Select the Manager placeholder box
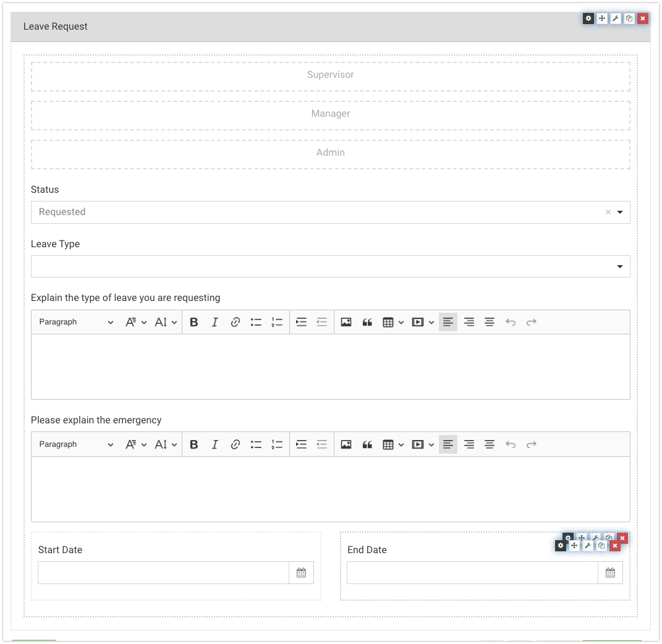 point(331,114)
